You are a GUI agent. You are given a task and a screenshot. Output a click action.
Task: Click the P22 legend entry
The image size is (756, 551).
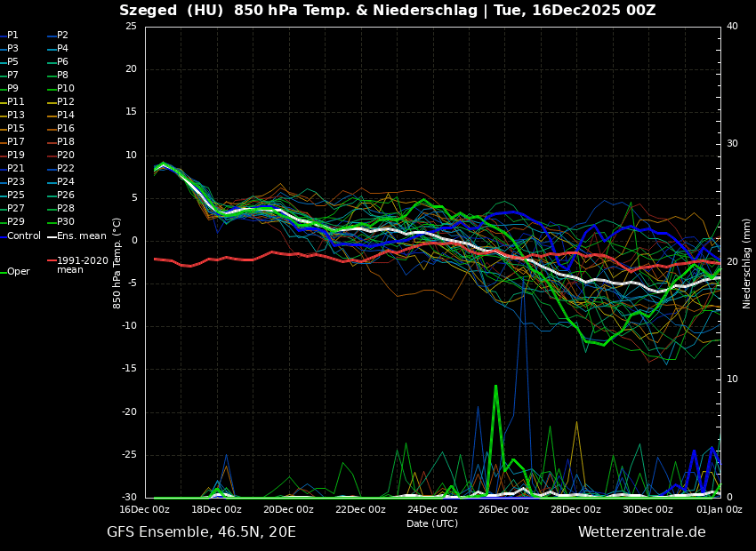66,169
